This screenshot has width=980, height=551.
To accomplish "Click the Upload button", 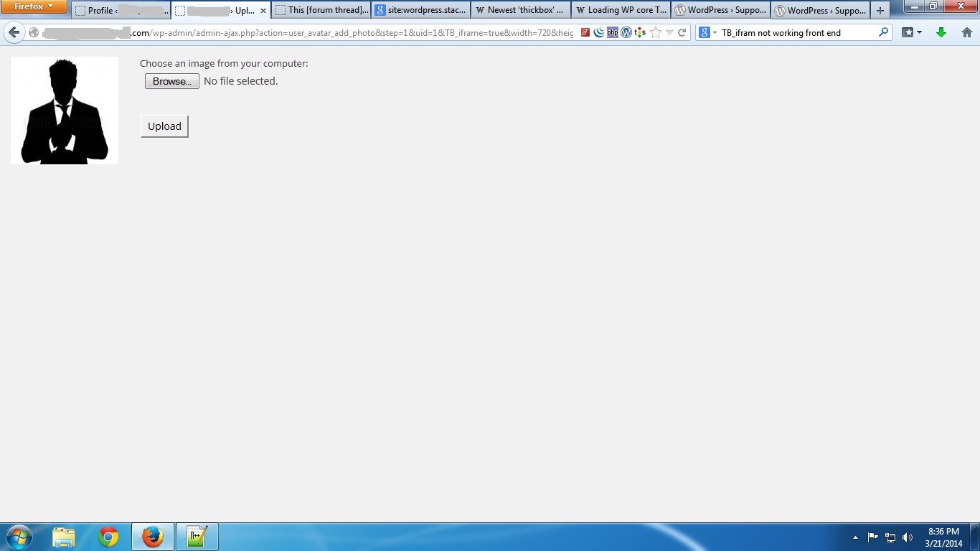I will click(x=164, y=126).
